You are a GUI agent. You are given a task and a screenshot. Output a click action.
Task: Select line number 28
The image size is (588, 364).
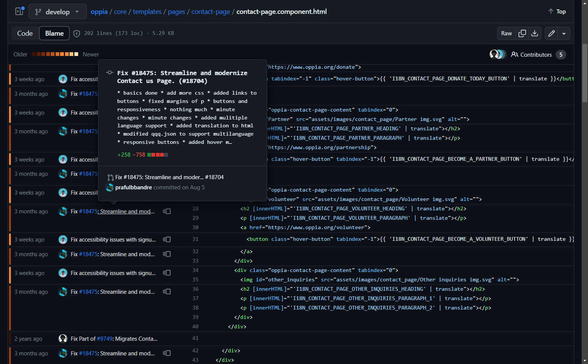tap(195, 209)
